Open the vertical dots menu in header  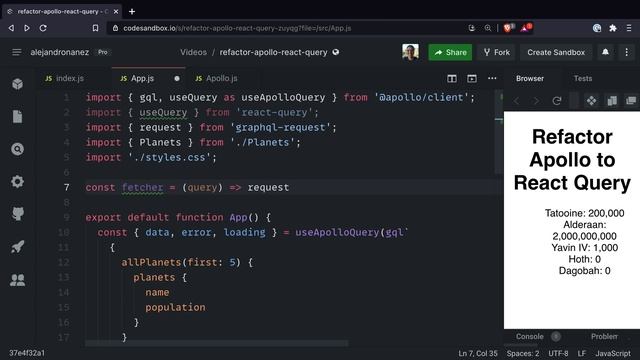(x=627, y=52)
